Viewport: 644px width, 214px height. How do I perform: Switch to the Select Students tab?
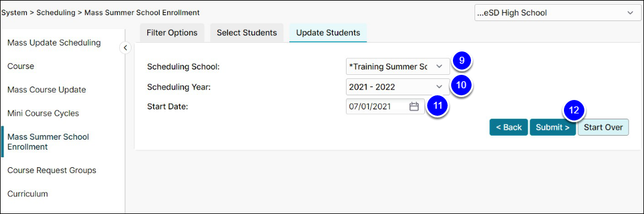coord(247,33)
